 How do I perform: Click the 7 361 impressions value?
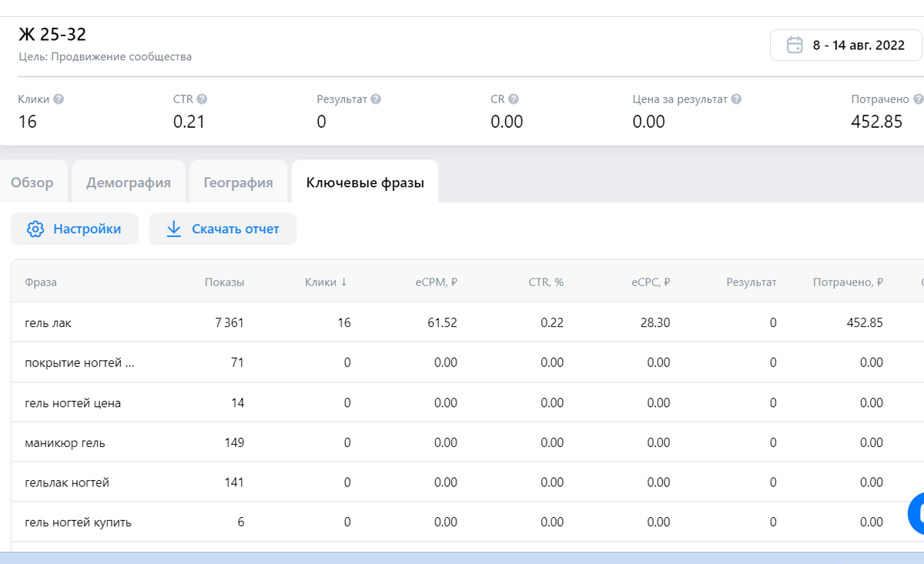click(229, 323)
